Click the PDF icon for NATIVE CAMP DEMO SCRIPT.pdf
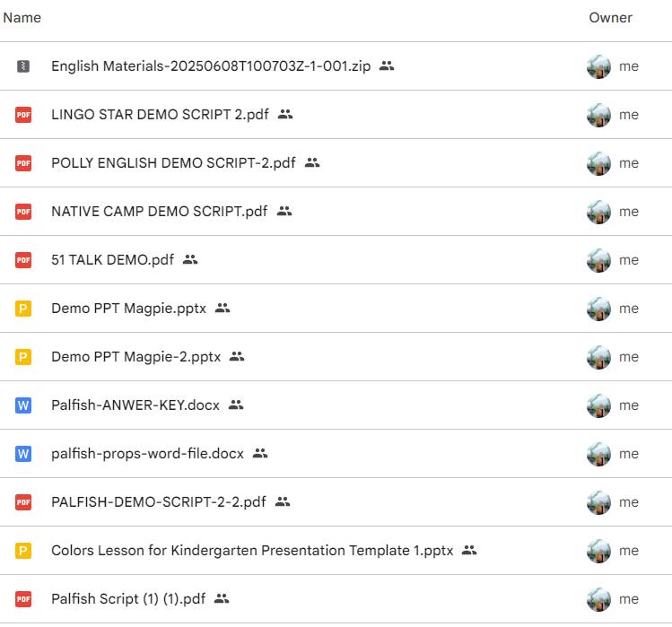Image resolution: width=672 pixels, height=627 pixels. pyautogui.click(x=23, y=212)
